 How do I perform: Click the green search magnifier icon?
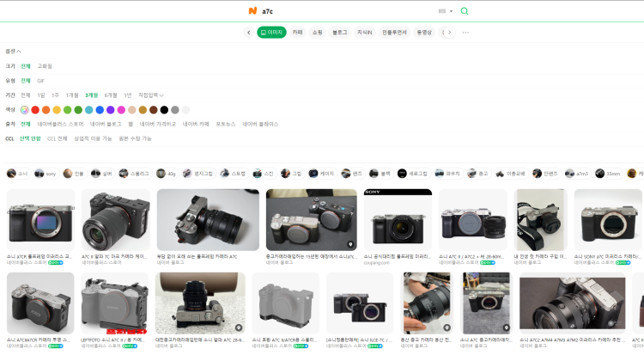click(x=465, y=11)
